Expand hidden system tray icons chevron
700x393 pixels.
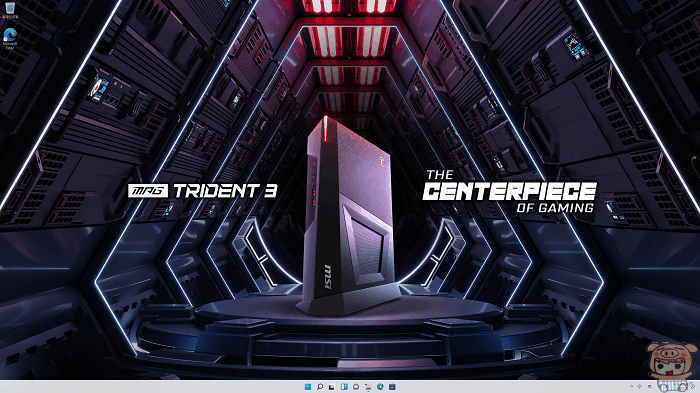[x=632, y=386]
